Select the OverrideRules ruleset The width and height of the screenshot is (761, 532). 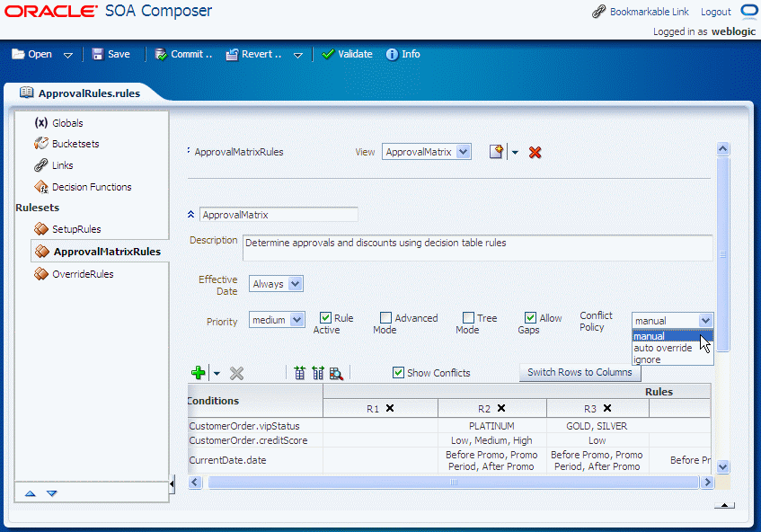point(74,274)
